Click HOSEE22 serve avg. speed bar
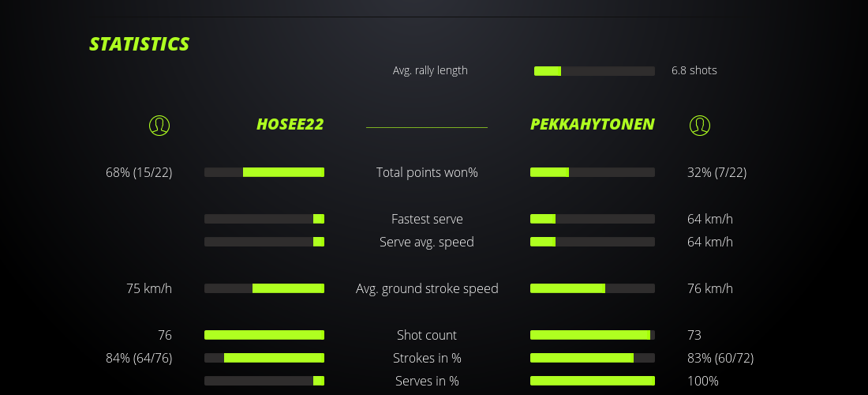This screenshot has height=395, width=868. (x=264, y=242)
